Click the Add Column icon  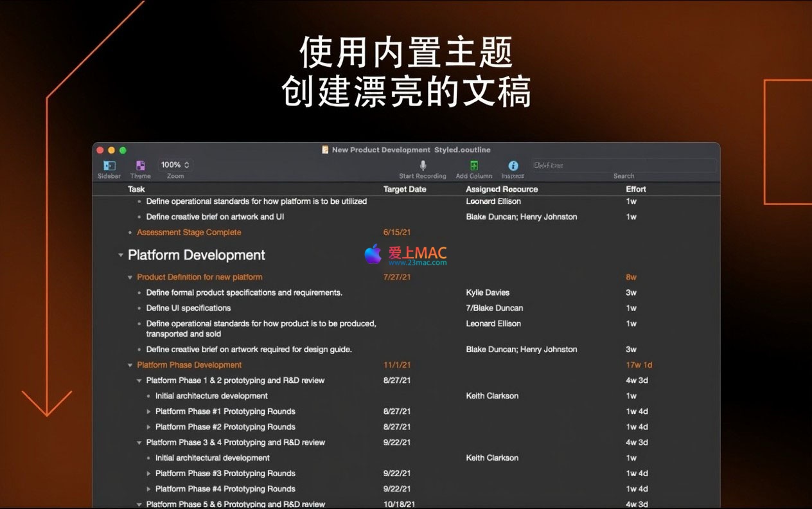pyautogui.click(x=474, y=166)
